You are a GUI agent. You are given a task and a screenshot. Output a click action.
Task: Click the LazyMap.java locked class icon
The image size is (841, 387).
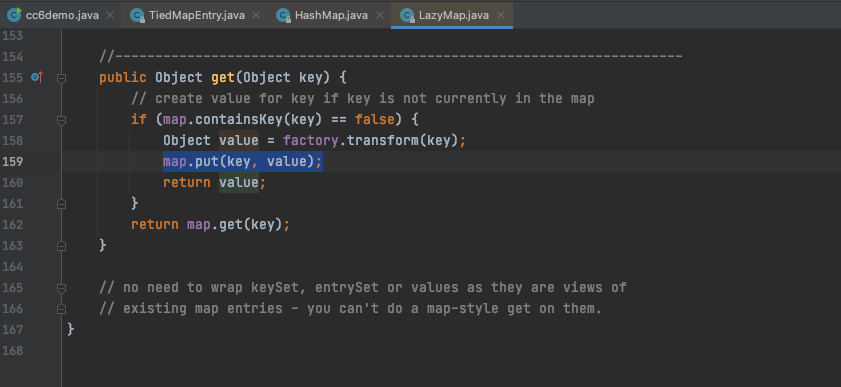point(407,15)
